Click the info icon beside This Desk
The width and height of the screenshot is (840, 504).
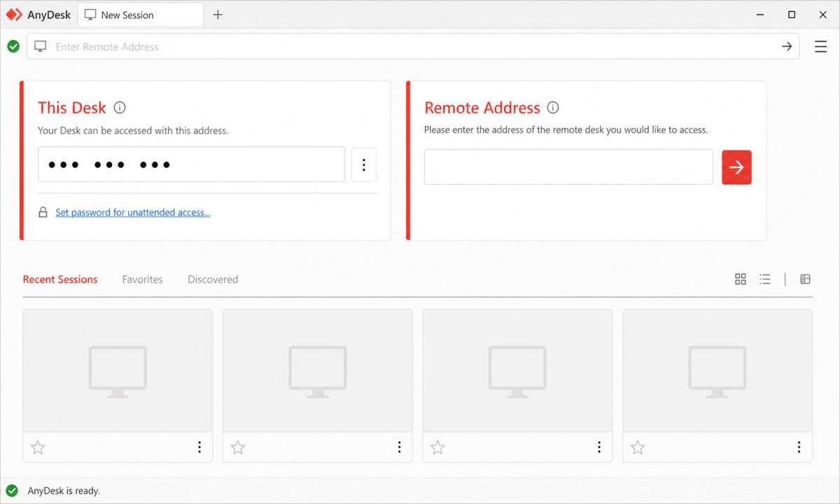pos(120,108)
